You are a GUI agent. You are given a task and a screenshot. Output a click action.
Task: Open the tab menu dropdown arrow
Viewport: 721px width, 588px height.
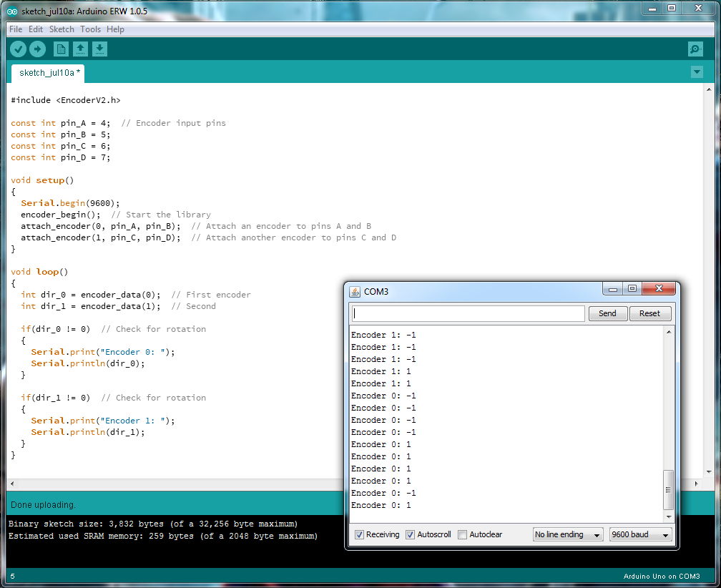pyautogui.click(x=697, y=72)
